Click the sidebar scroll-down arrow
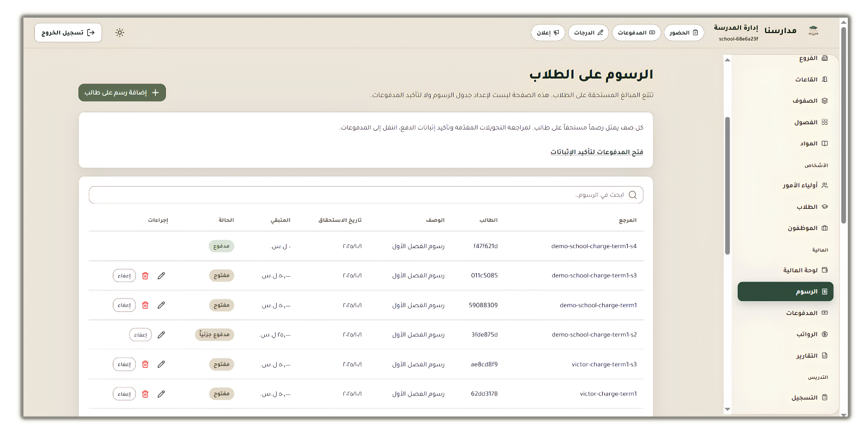This screenshot has height=434, width=868. pos(727,410)
